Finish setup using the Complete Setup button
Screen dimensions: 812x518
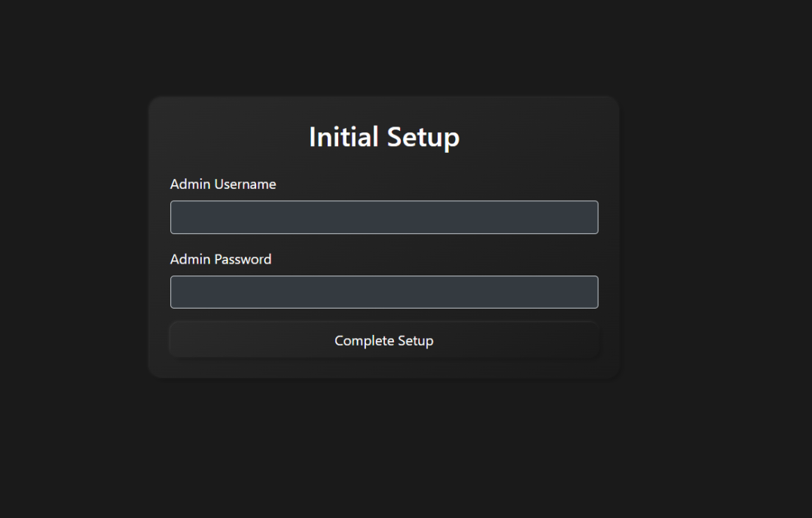pos(384,341)
